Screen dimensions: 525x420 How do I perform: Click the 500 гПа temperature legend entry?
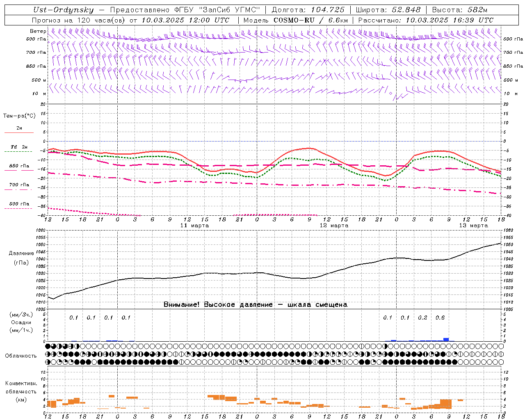pos(19,204)
